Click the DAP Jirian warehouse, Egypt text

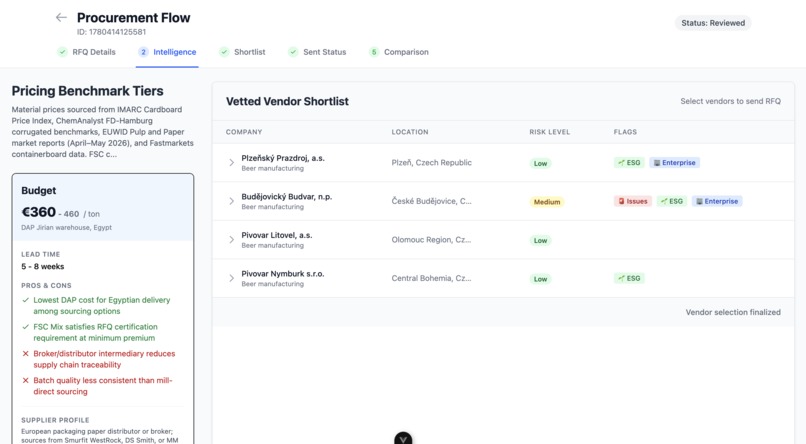tap(66, 227)
